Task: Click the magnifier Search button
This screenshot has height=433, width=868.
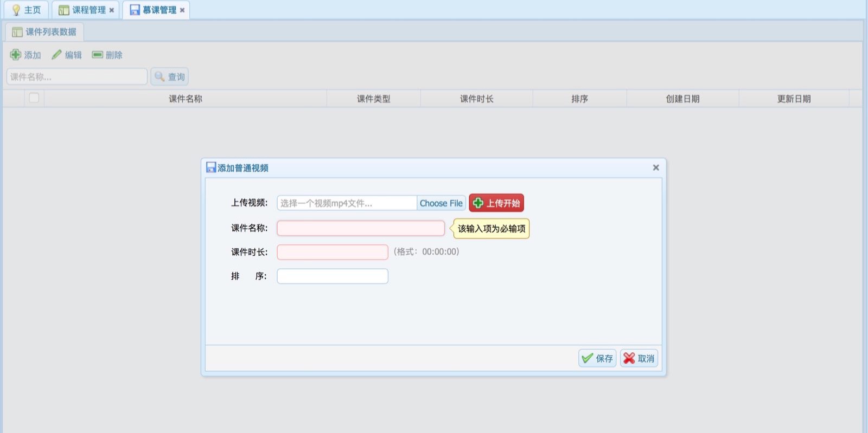Action: (169, 77)
